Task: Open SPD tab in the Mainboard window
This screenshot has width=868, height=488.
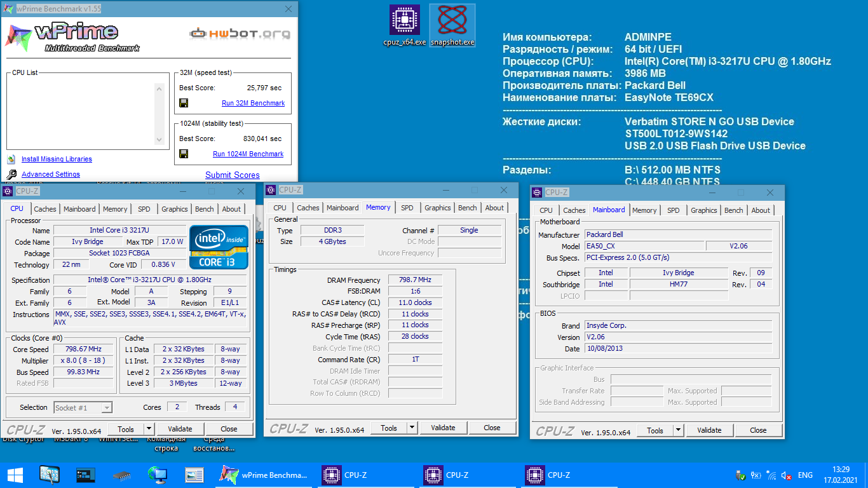Action: (674, 210)
